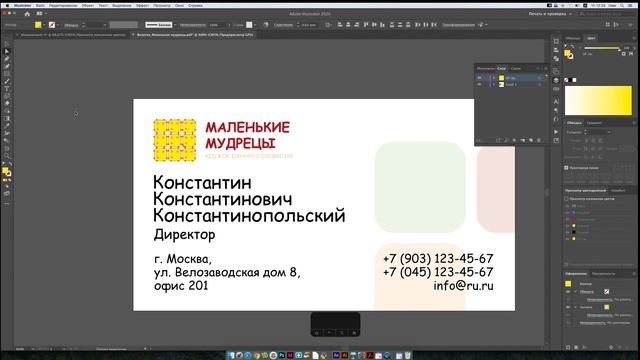640x360 pixels.
Task: Select the Type tool in toolbar
Action: coord(7,89)
